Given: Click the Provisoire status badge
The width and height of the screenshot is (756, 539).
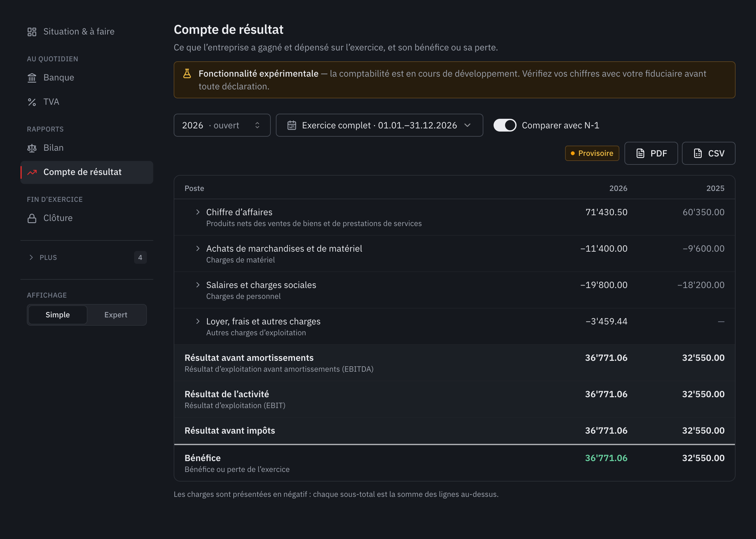Looking at the screenshot, I should [592, 153].
